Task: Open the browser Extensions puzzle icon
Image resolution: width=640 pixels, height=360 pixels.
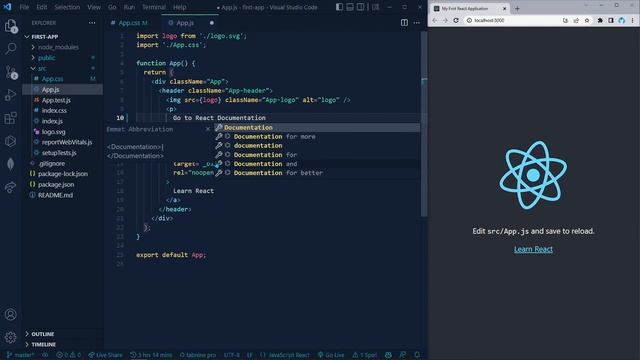Action: tap(600, 20)
